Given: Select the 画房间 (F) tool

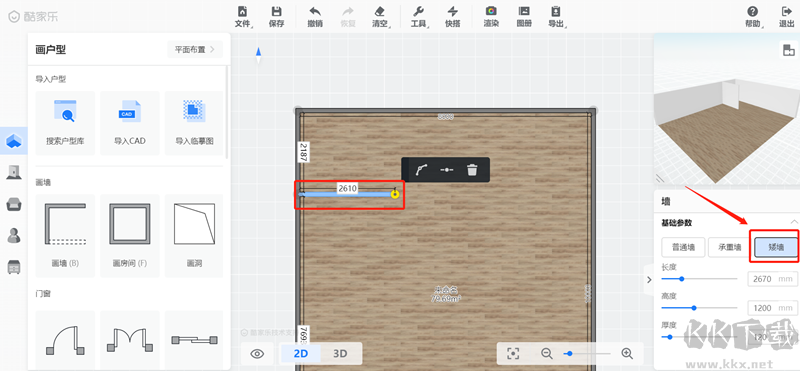Looking at the screenshot, I should pos(130,235).
